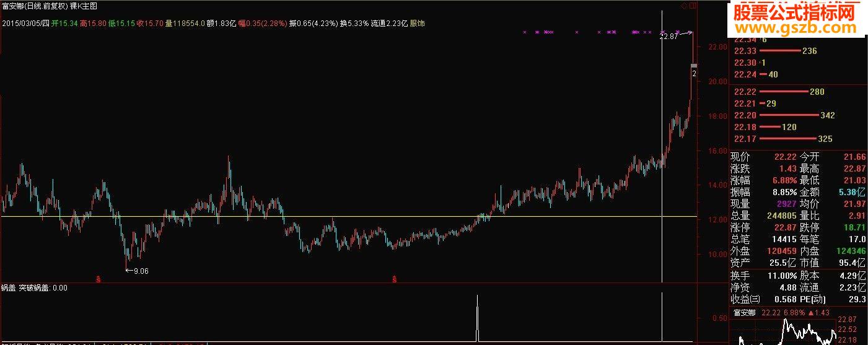Click the 锅盖 突破锅盖: 0.00 indicator label
This screenshot has height=345, width=868.
pyautogui.click(x=34, y=287)
